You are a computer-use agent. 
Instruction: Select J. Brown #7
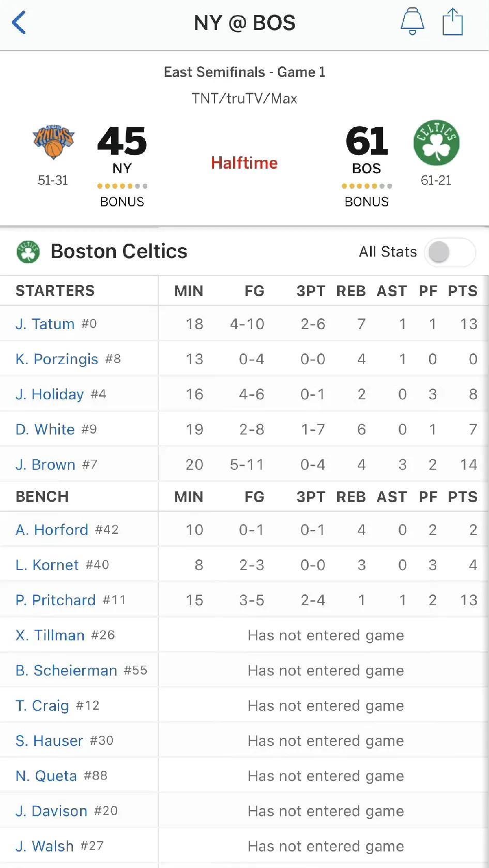(x=56, y=465)
